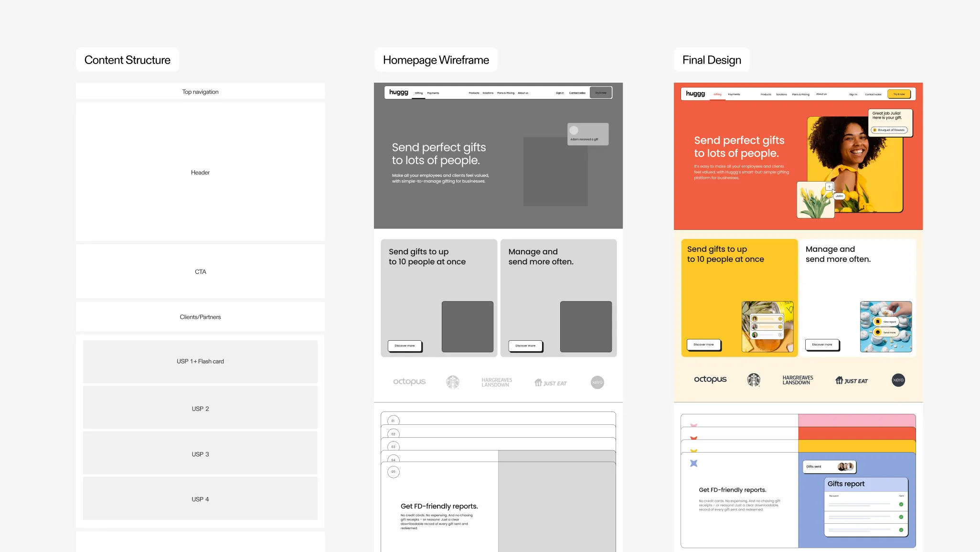Screen dimensions: 980x552
Task: Click Contact sales link in Final Design
Action: pos(873,95)
